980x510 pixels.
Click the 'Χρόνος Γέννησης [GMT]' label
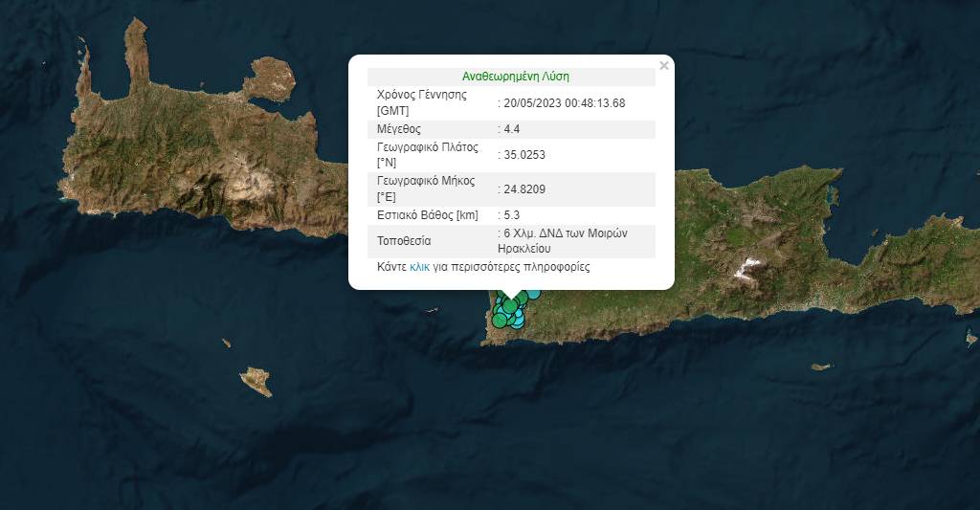pyautogui.click(x=422, y=102)
